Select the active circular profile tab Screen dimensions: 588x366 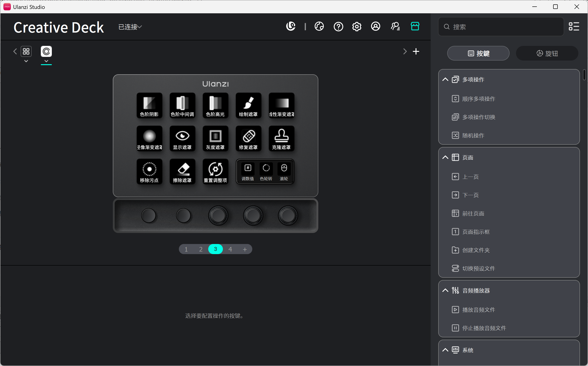pyautogui.click(x=46, y=51)
